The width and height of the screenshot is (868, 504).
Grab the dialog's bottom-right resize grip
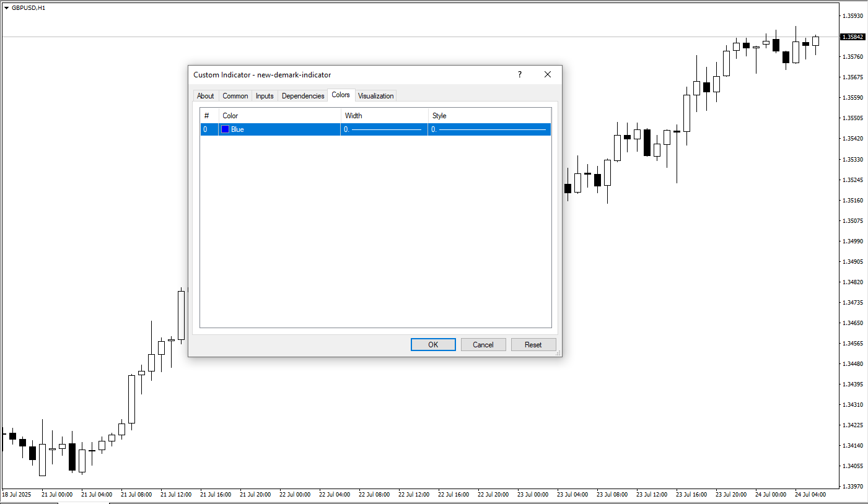tap(558, 353)
